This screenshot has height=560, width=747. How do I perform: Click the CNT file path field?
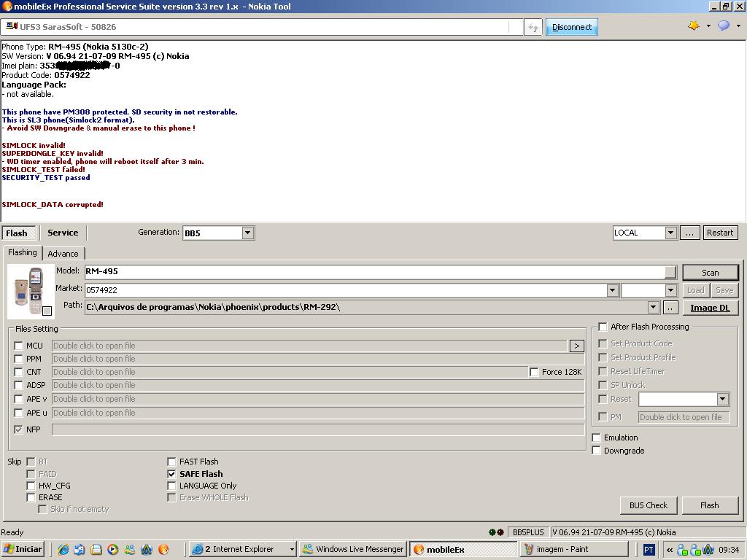pos(289,372)
